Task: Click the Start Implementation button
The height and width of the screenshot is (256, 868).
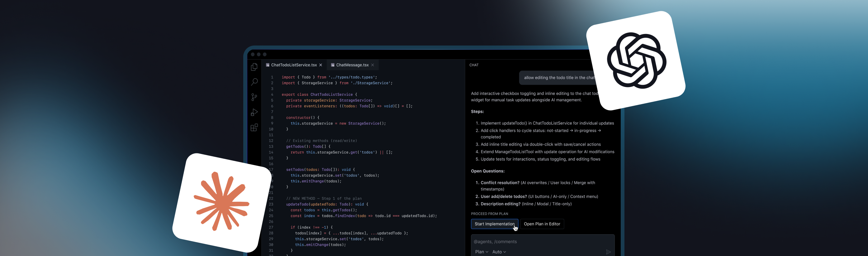Action: tap(494, 224)
